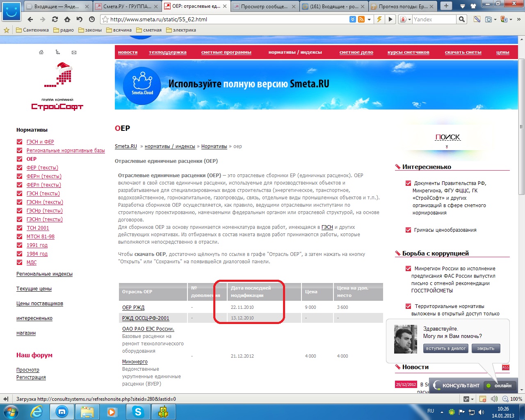Open ГЭСН и ФЕР sidebar link

(x=40, y=142)
